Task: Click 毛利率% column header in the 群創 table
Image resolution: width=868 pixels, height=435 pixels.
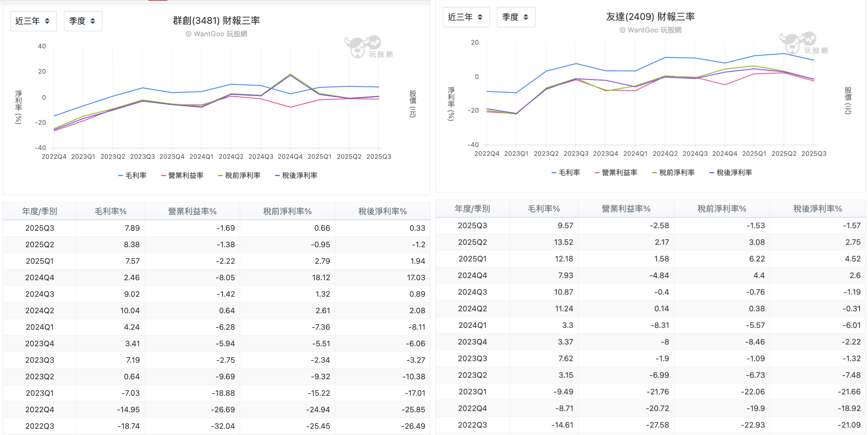Action: 111,211
